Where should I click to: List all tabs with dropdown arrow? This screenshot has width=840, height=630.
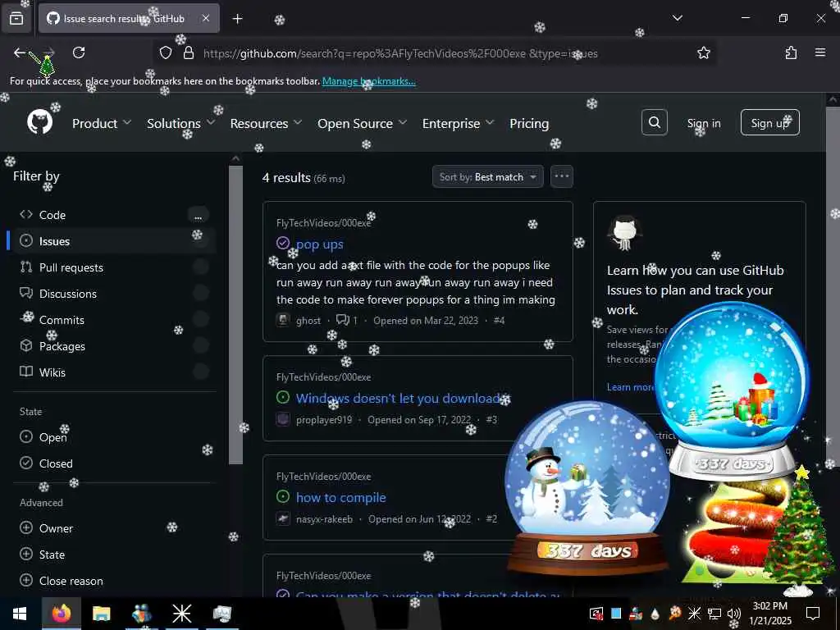pos(678,18)
